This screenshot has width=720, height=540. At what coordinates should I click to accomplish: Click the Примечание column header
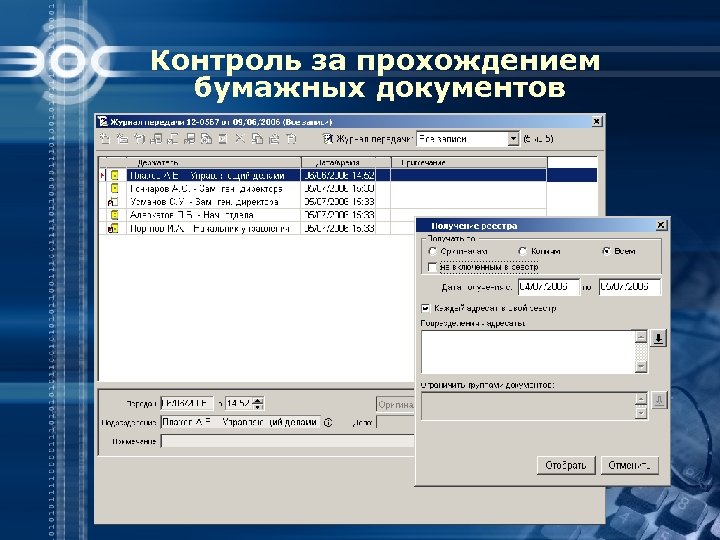coord(469,163)
